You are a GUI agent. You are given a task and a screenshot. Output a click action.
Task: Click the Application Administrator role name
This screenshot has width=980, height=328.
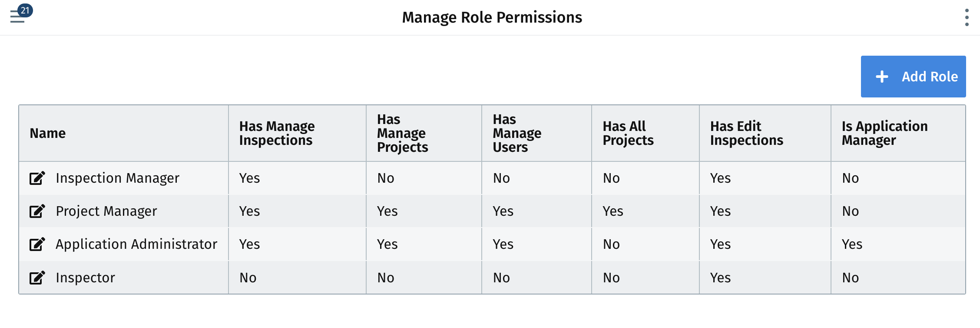[136, 244]
